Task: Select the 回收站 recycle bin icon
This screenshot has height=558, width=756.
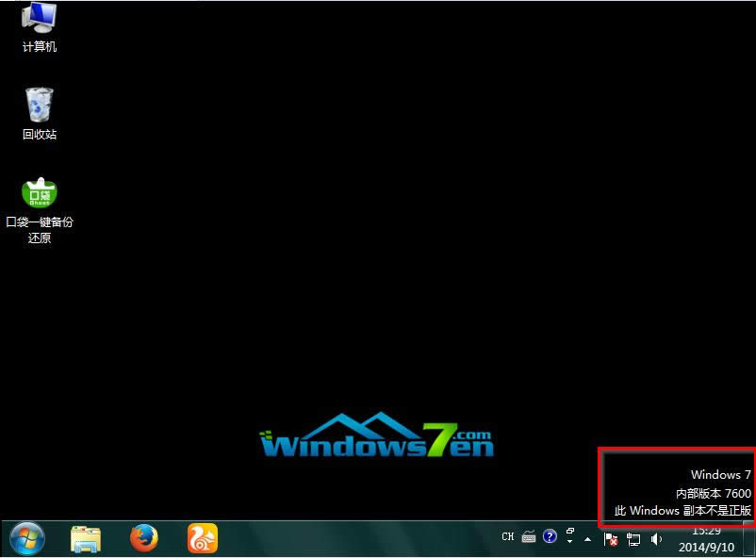Action: coord(39,106)
